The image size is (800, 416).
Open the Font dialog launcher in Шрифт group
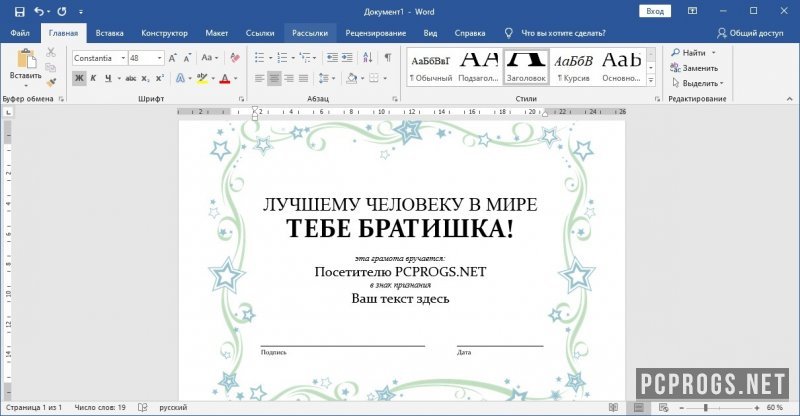pos(241,99)
